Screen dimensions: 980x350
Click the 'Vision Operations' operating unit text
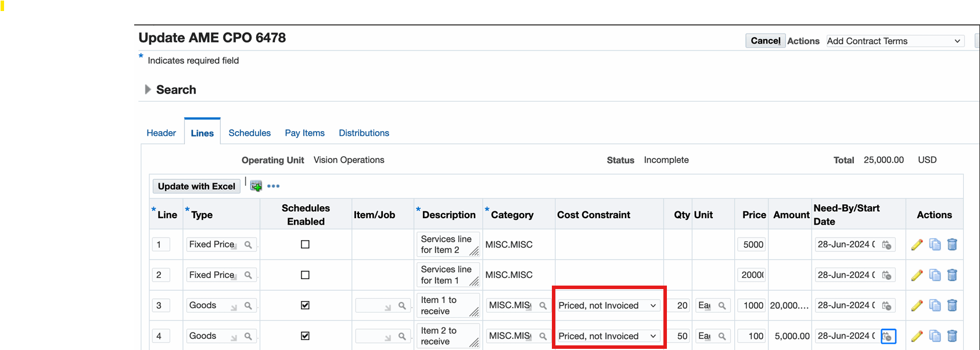(x=349, y=160)
